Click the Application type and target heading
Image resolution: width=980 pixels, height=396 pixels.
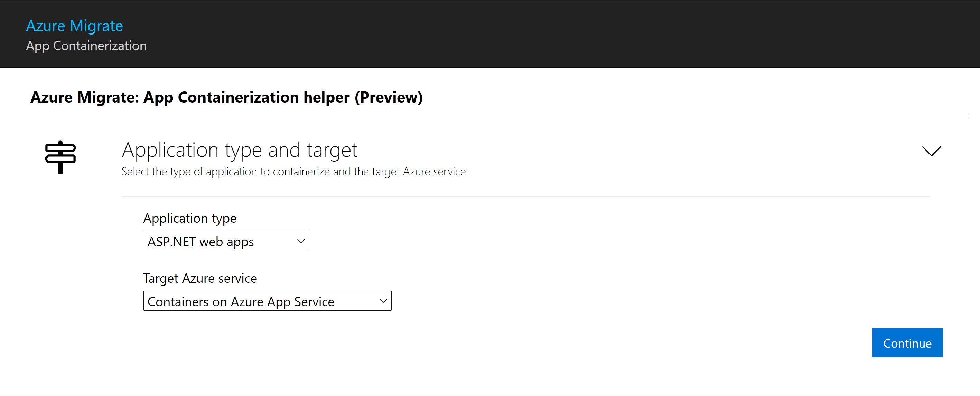[240, 150]
